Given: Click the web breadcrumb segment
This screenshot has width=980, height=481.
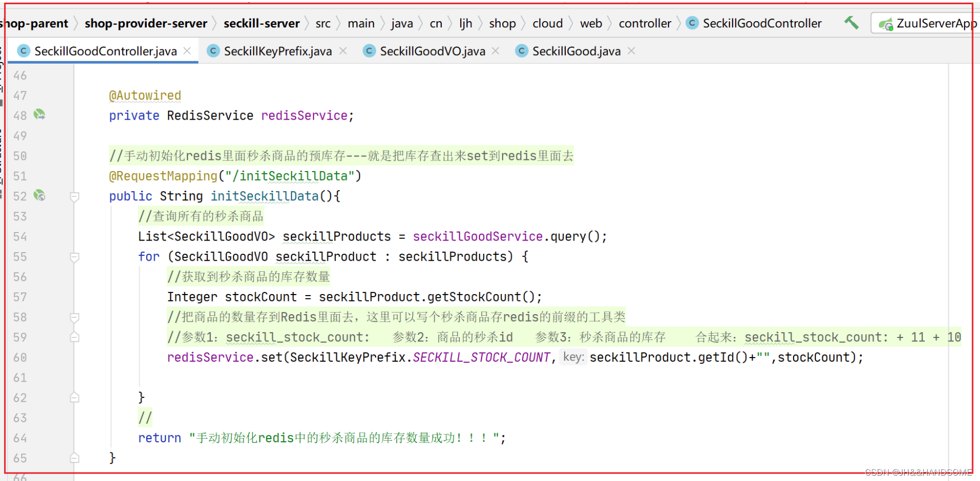Looking at the screenshot, I should pos(591,23).
